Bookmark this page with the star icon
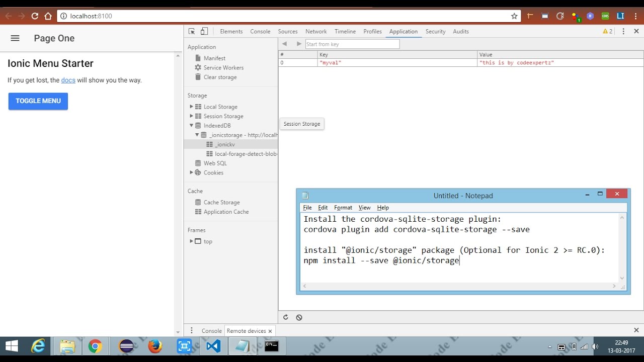This screenshot has height=362, width=644. coord(514,16)
